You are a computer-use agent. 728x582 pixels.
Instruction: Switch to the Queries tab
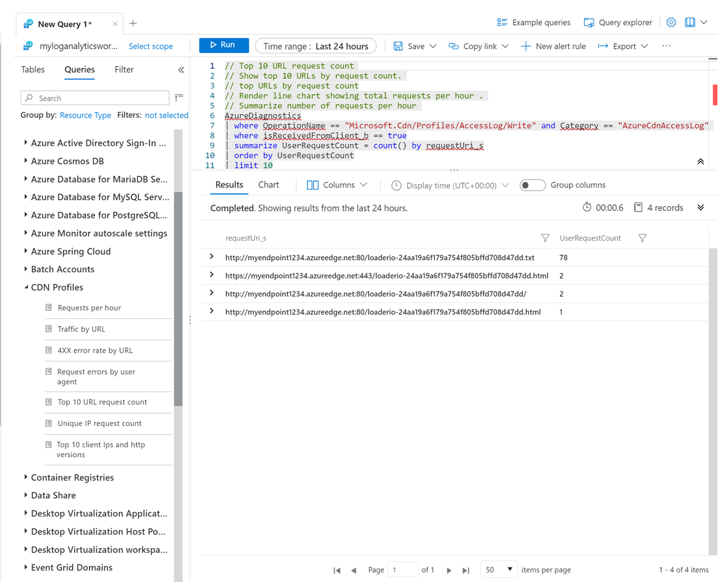[x=79, y=70]
